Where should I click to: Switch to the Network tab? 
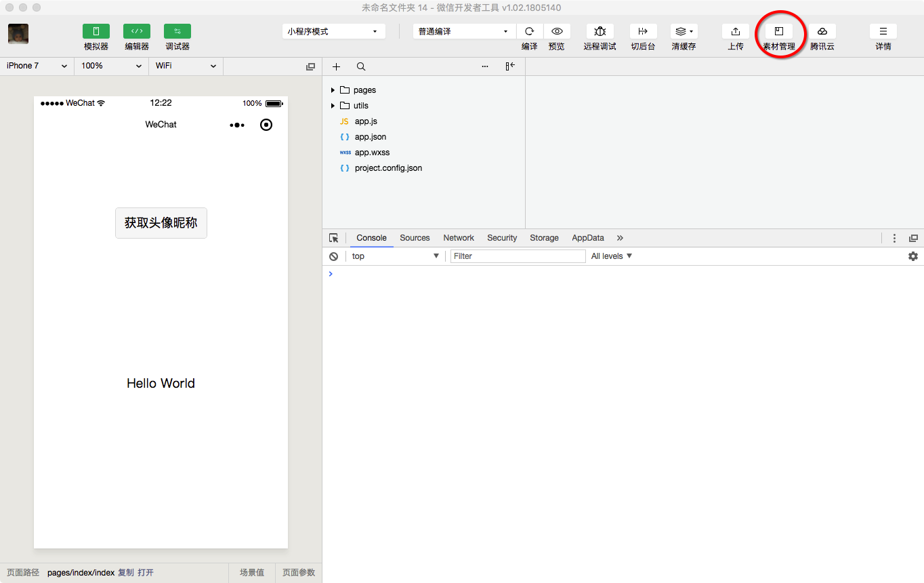click(459, 238)
